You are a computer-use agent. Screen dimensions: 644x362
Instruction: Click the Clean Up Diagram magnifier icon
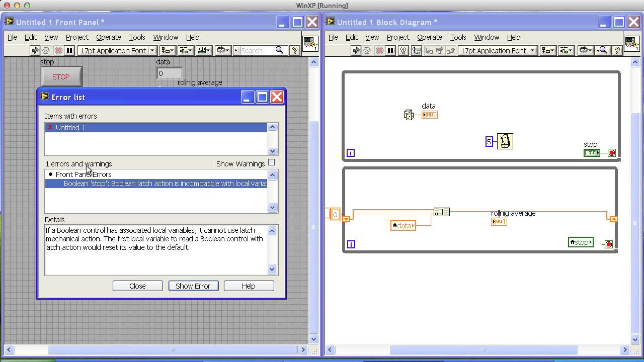coord(602,50)
